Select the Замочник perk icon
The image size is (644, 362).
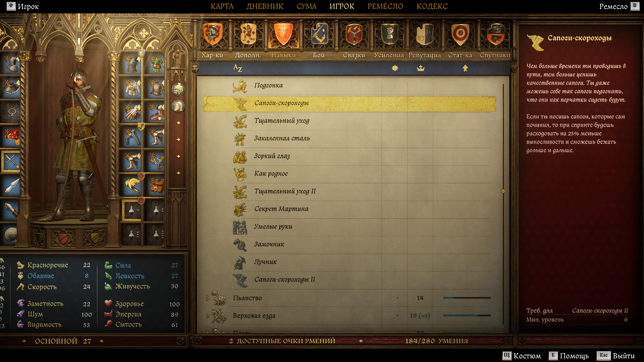point(240,244)
